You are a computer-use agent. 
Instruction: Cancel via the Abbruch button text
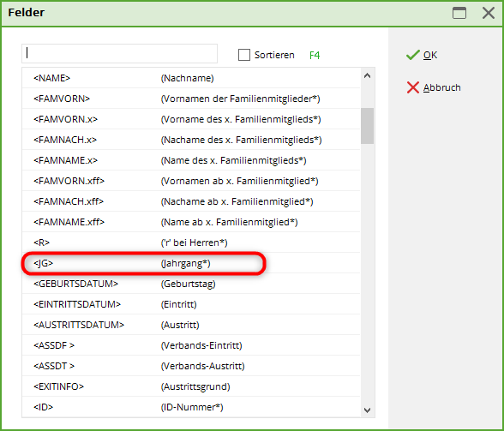click(442, 87)
